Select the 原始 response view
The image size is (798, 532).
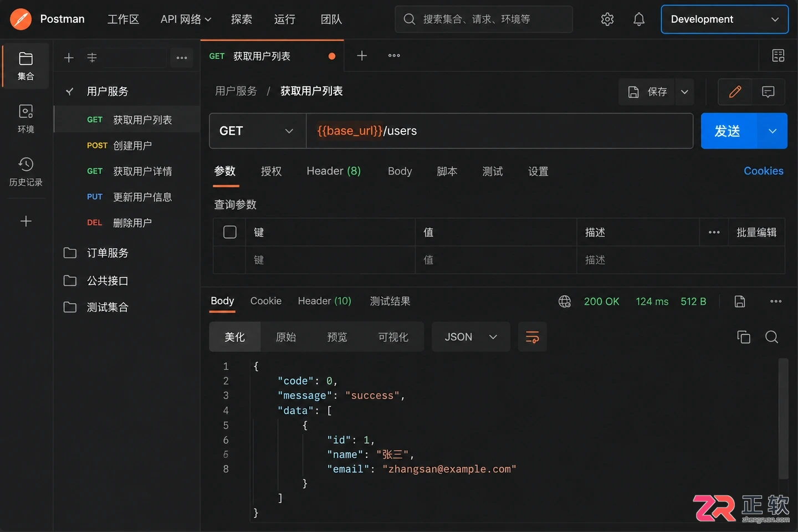coord(286,337)
